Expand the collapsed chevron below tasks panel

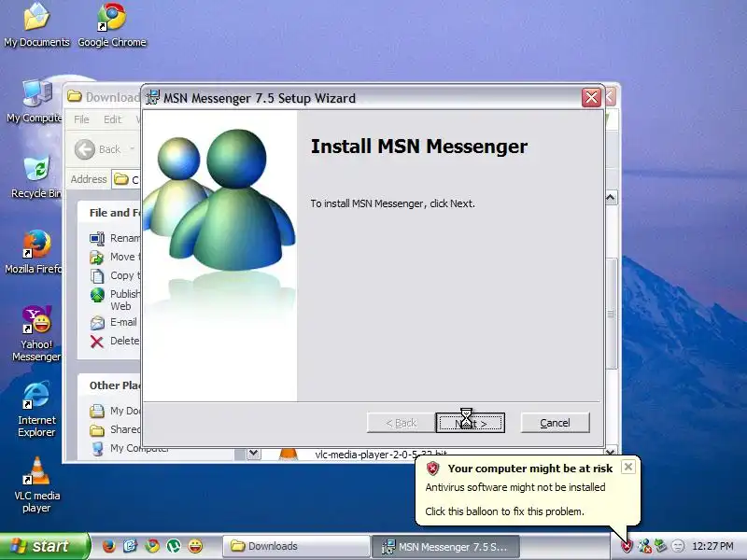253,454
